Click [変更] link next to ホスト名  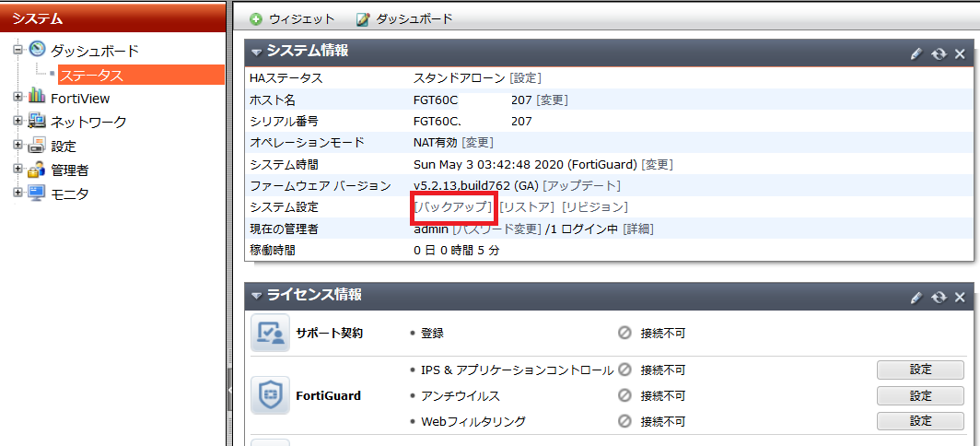click(x=552, y=100)
